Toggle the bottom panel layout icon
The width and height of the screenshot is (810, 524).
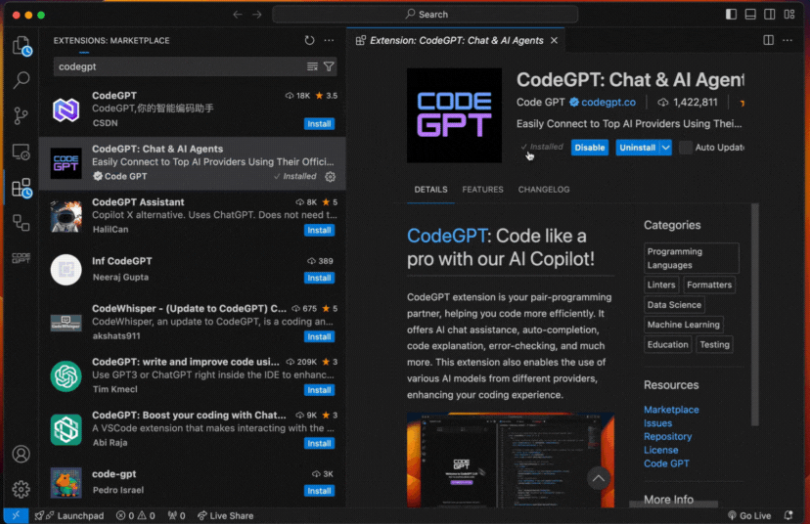(750, 14)
